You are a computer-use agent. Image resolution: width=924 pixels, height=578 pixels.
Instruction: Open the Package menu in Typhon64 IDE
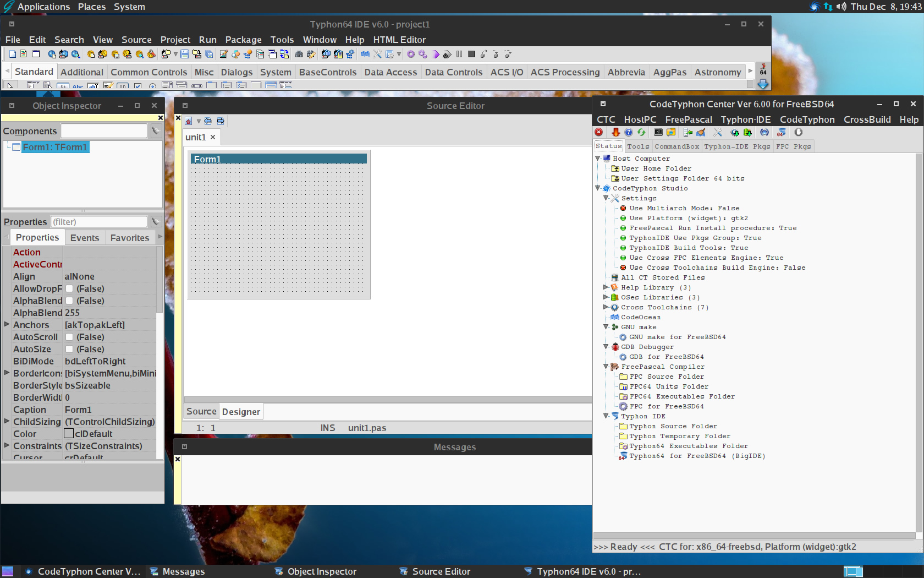(243, 40)
